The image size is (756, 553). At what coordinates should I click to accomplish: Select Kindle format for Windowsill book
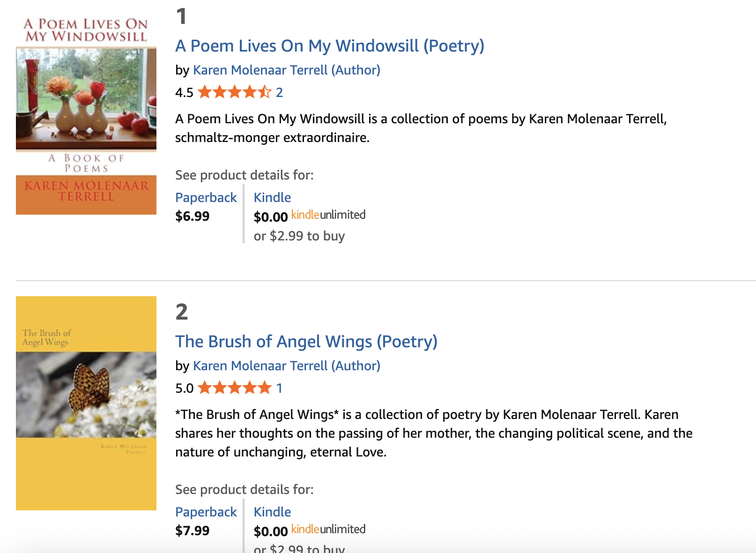pyautogui.click(x=272, y=198)
